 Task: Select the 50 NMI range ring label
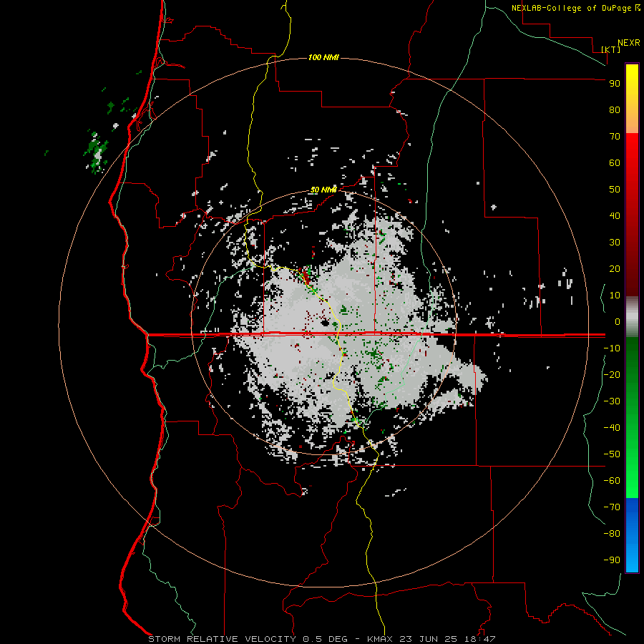[x=323, y=190]
